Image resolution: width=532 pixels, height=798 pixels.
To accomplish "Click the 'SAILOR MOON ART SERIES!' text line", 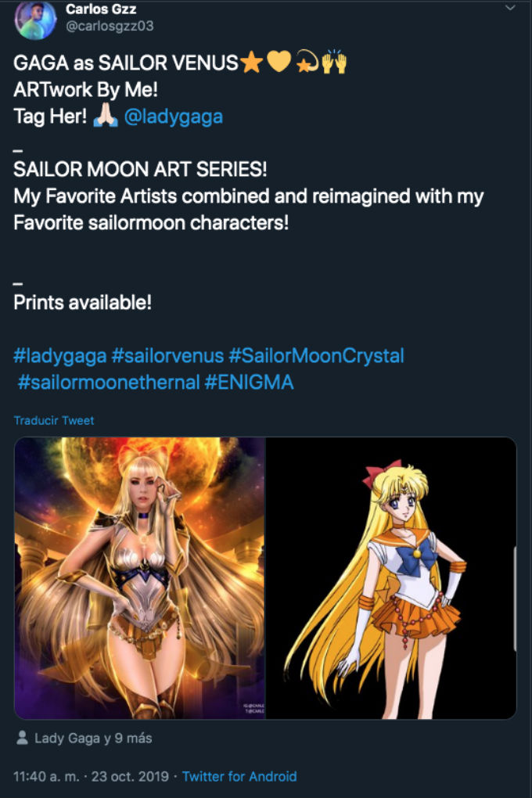I will [140, 170].
